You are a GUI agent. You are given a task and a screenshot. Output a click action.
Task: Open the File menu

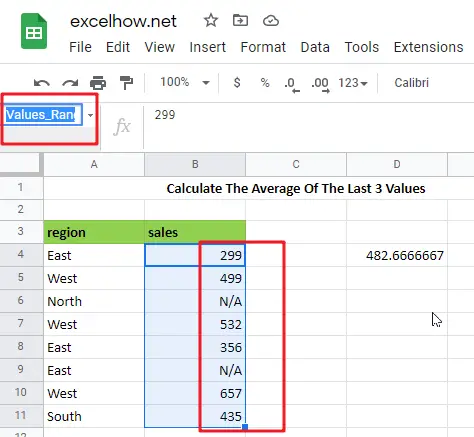click(80, 47)
